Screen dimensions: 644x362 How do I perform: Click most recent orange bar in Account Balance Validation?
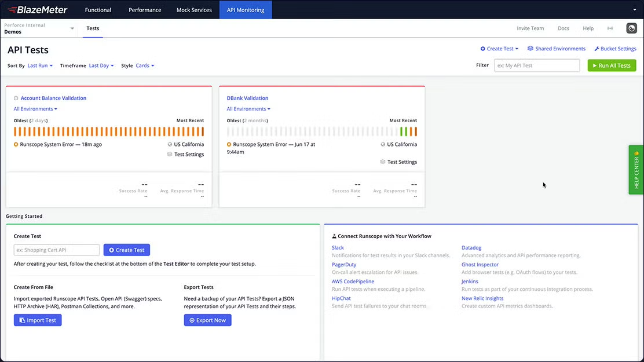point(203,131)
